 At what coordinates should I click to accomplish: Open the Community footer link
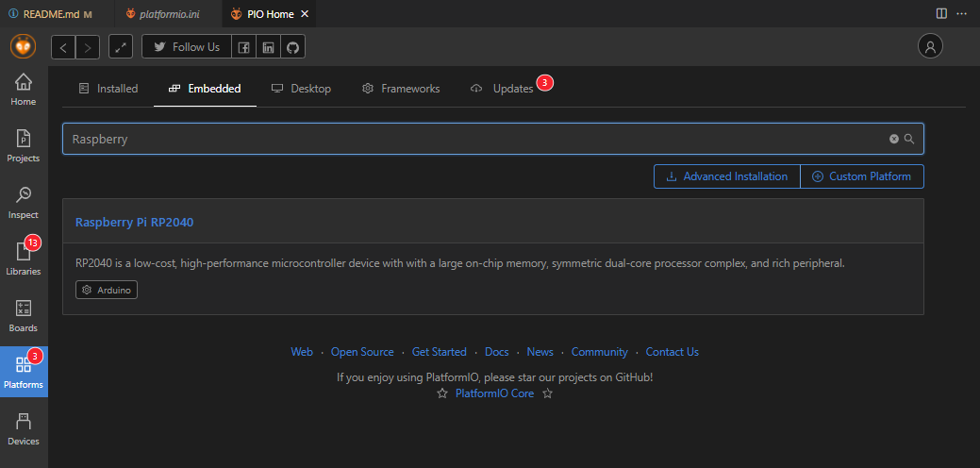[599, 352]
